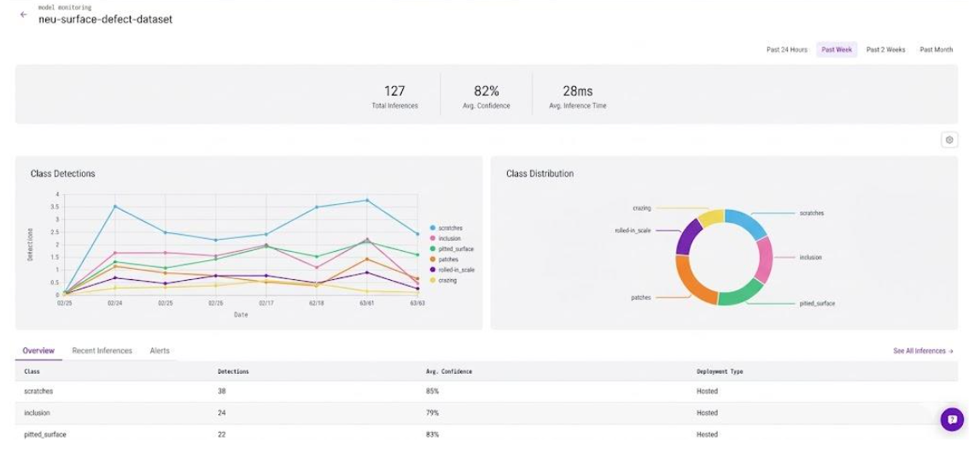Screen dimensions: 980x449
Task: Click the orange patches donut segment
Action: [693, 283]
